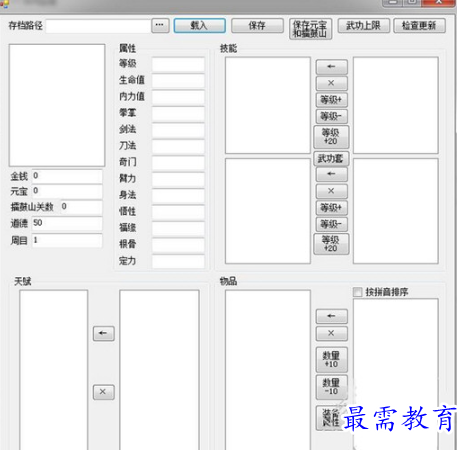This screenshot has width=465, height=450.
Task: Click the 周目 input field
Action: pos(67,240)
